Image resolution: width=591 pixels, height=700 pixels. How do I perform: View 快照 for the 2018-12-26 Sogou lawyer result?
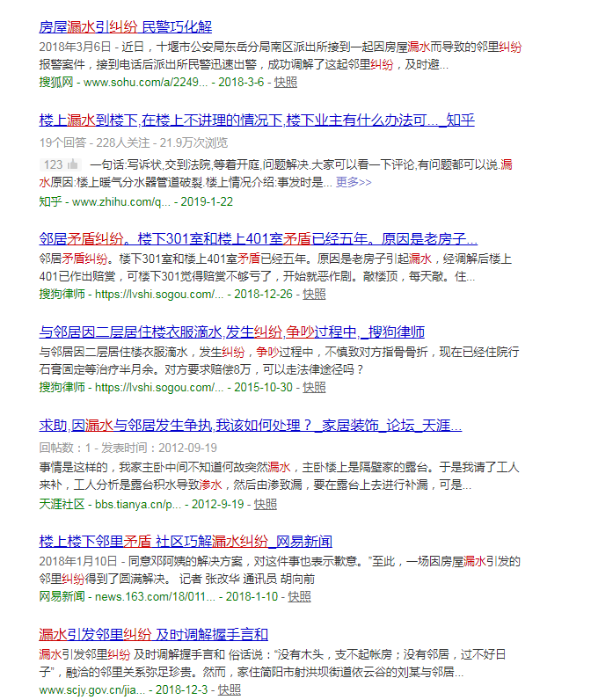click(x=314, y=293)
